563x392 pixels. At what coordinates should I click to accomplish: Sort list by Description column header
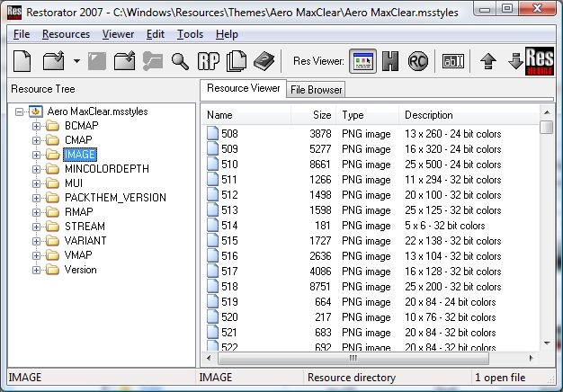(x=469, y=115)
